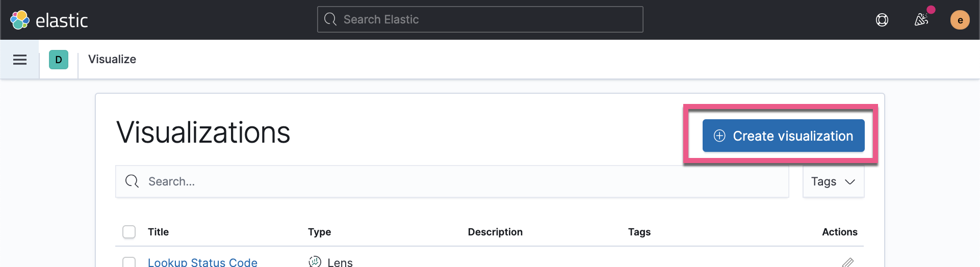Click the Elastic logo

[x=49, y=20]
